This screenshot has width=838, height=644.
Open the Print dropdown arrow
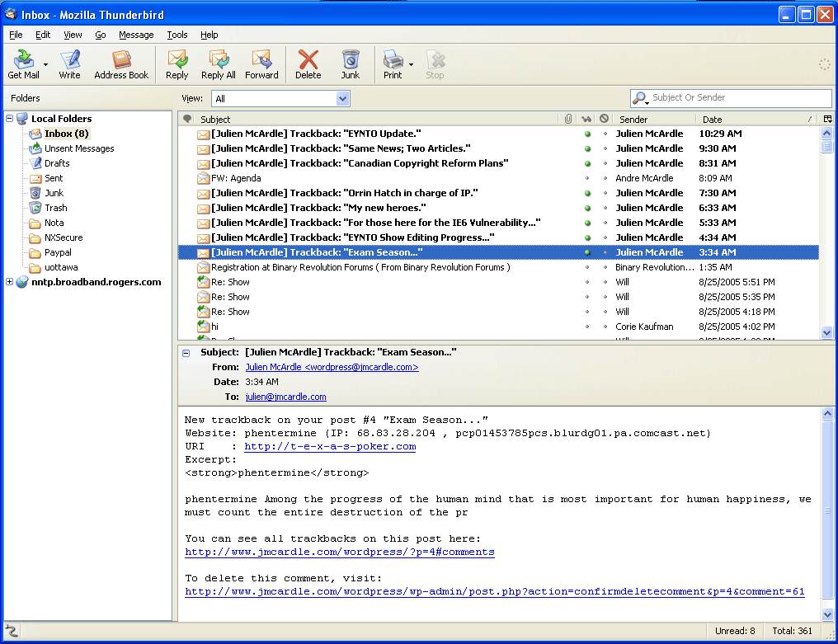411,64
